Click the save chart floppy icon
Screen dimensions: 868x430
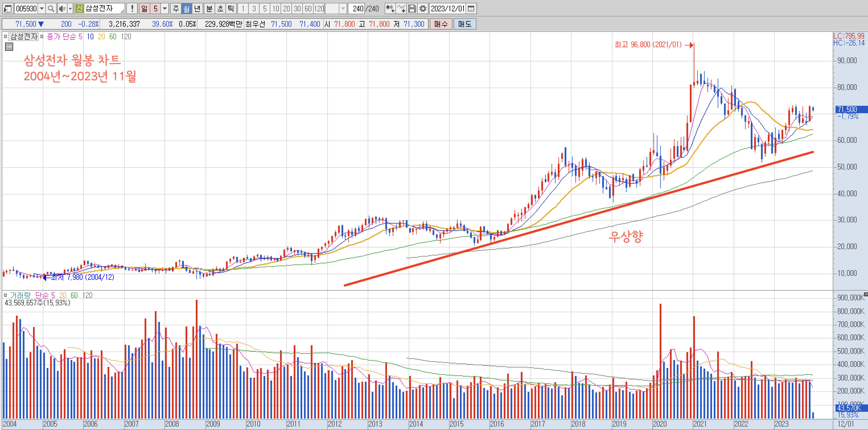coord(412,9)
